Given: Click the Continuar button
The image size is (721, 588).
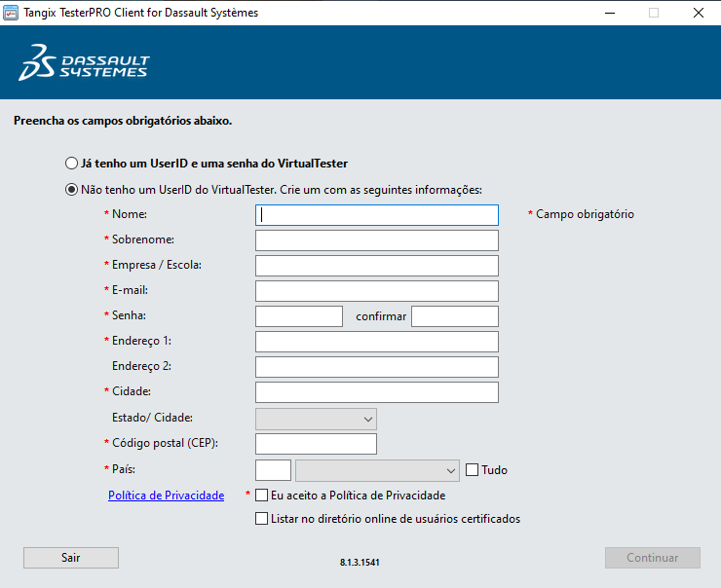Looking at the screenshot, I should [653, 557].
